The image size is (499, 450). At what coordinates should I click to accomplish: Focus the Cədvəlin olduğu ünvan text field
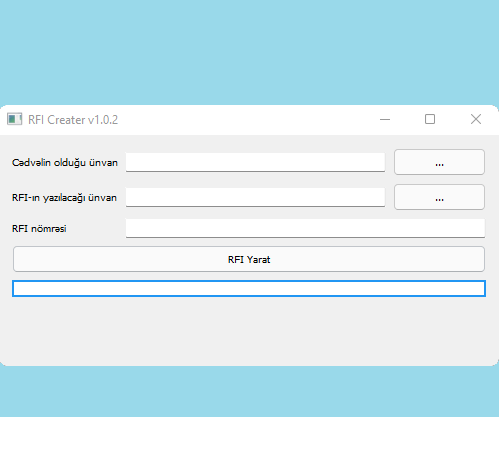pyautogui.click(x=255, y=162)
